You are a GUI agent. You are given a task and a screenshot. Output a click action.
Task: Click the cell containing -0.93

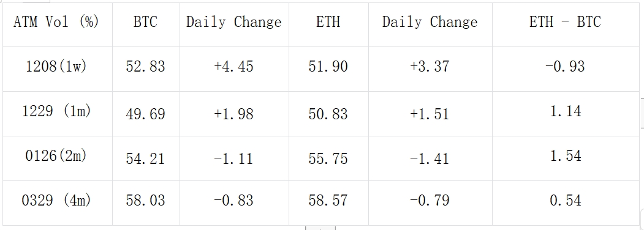[x=565, y=69]
